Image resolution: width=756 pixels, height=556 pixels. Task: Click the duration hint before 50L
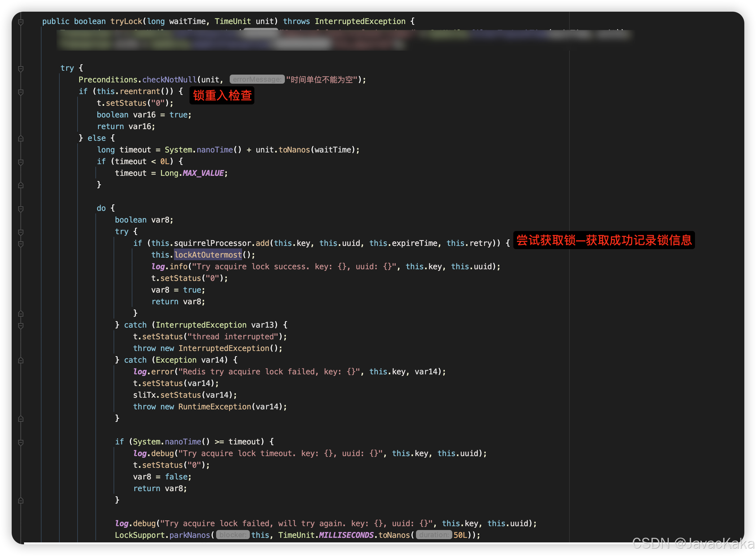433,535
